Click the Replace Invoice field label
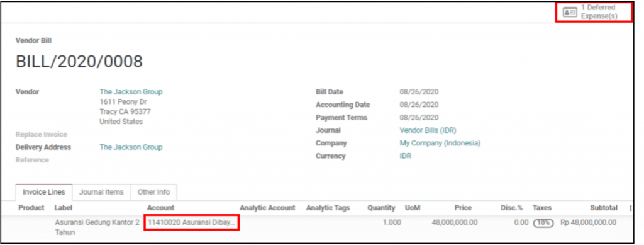 click(41, 134)
